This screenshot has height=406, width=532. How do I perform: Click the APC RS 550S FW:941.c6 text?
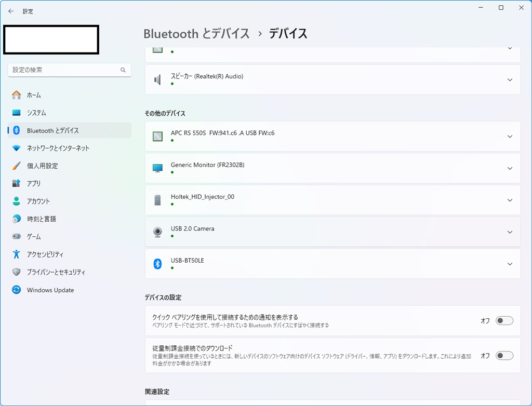coord(222,133)
